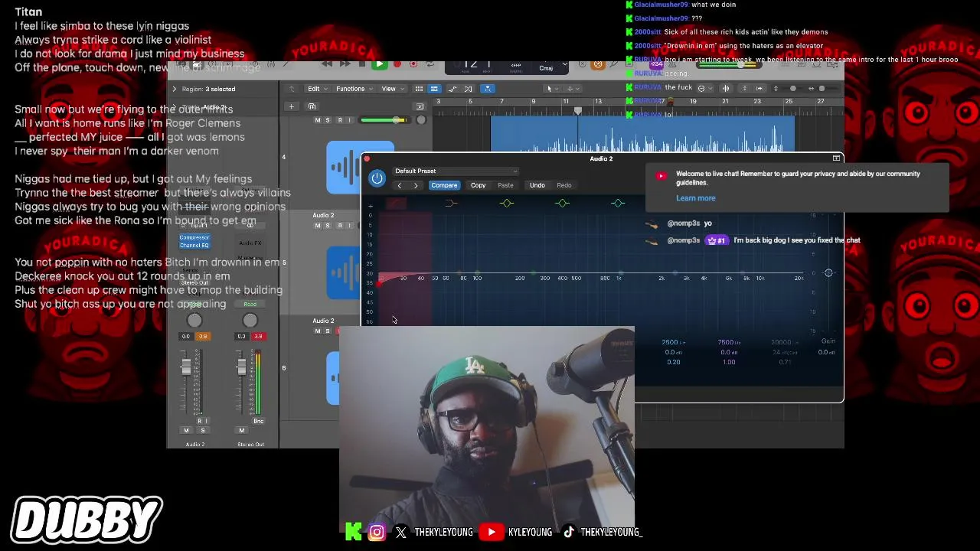The height and width of the screenshot is (551, 980).
Task: Adjust the Stereo Out pan knob
Action: [250, 321]
